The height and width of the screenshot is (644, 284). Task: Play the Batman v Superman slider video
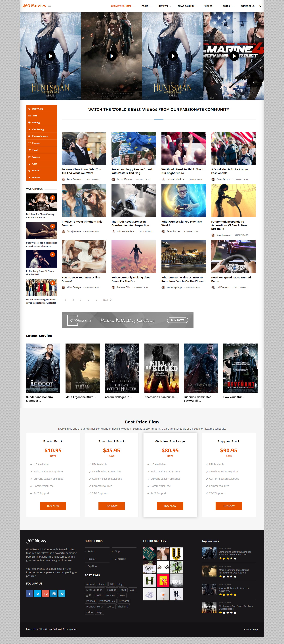pyautogui.click(x=112, y=56)
